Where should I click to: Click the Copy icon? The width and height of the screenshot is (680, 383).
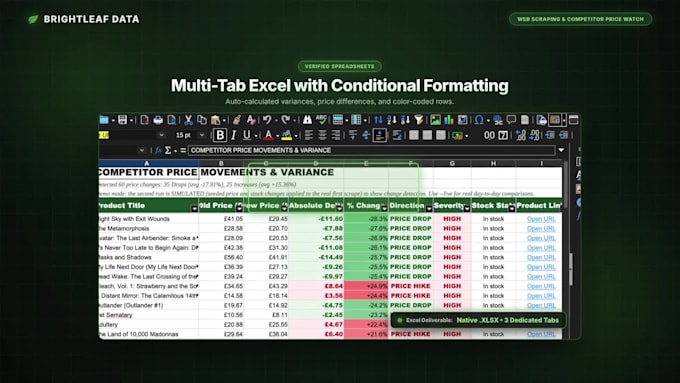click(x=202, y=120)
